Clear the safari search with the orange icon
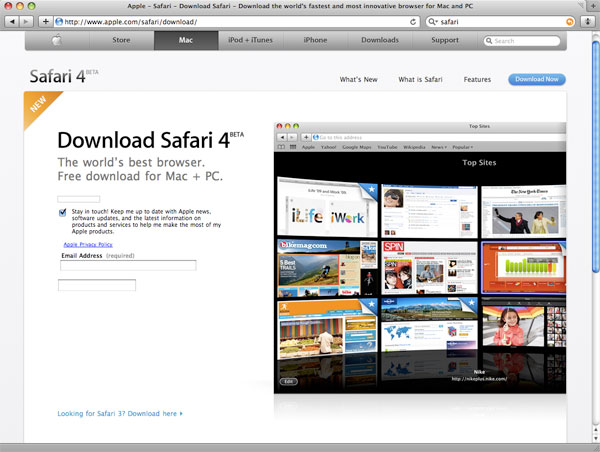This screenshot has width=600, height=452. point(570,22)
